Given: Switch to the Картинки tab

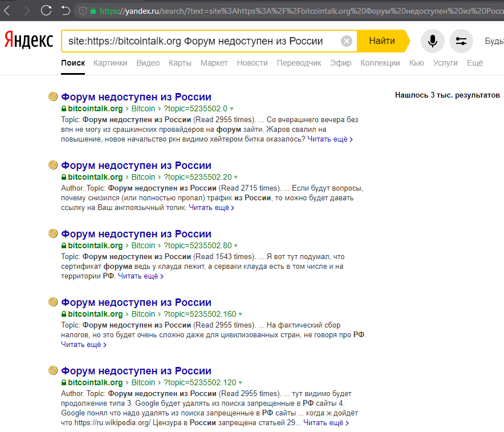Looking at the screenshot, I should click(x=110, y=63).
